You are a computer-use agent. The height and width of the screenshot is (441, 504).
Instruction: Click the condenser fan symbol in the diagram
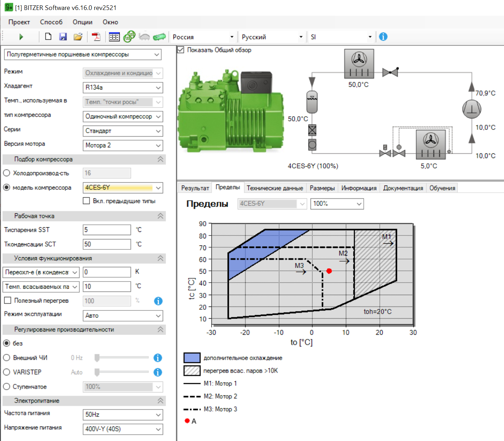359,64
